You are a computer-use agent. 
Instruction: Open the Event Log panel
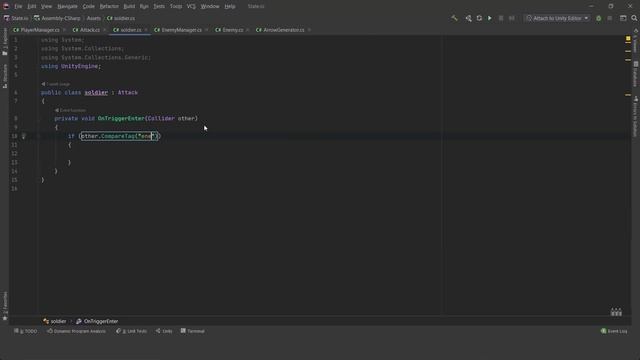coord(614,331)
